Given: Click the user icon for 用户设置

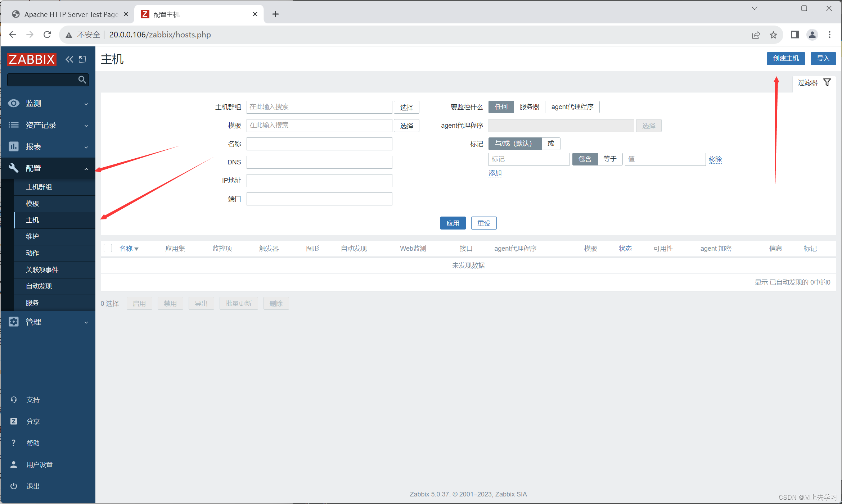Looking at the screenshot, I should (x=14, y=464).
